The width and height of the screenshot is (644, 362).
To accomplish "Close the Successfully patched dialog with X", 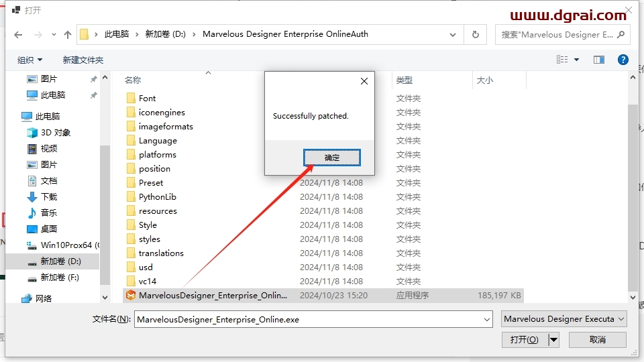I will 364,81.
